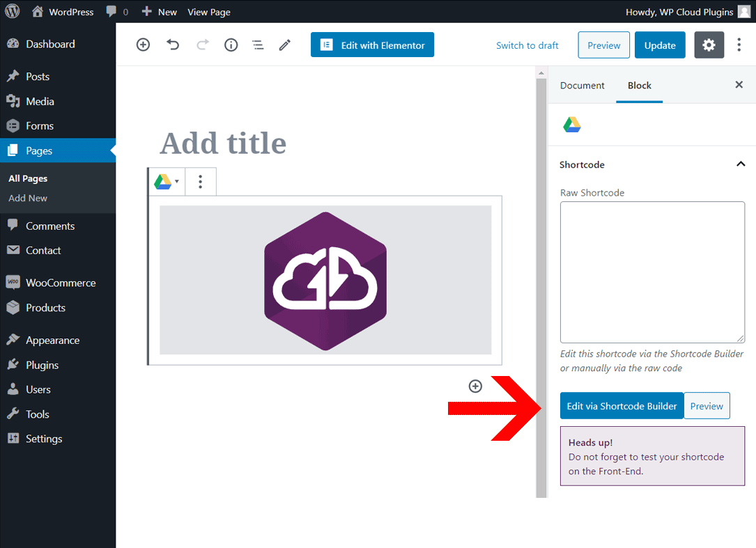Open the Media library menu
Viewport: 756px width, 548px height.
pos(58,101)
